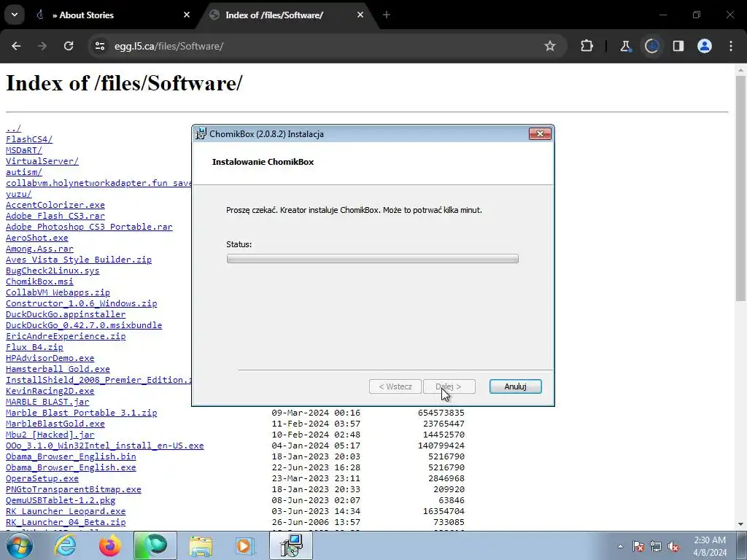Screen dimensions: 747x560
Task: Open the side panel icon
Action: click(x=678, y=46)
